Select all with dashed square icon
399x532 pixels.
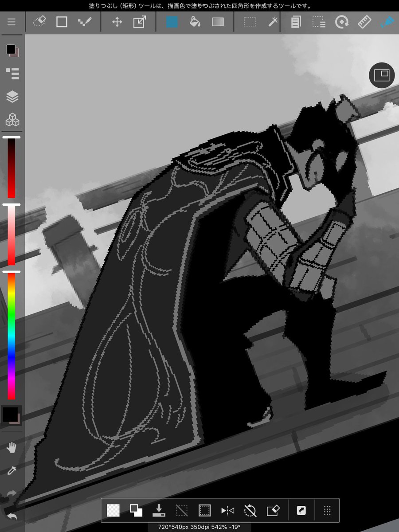(204, 511)
